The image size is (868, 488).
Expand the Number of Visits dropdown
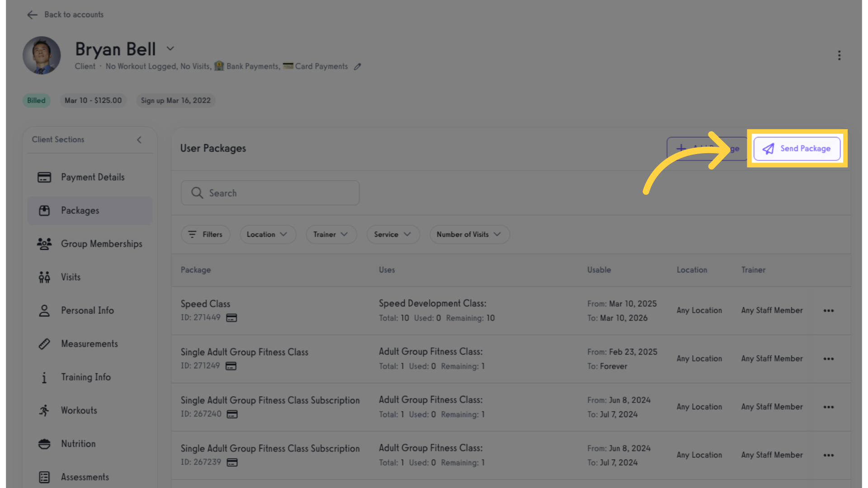pos(469,235)
